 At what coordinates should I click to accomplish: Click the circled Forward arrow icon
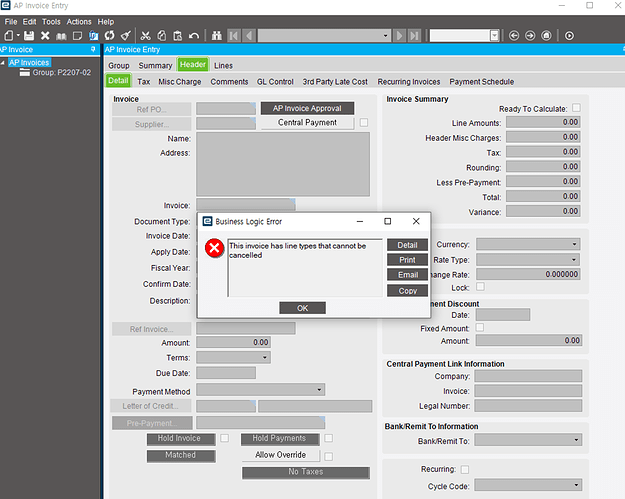530,35
